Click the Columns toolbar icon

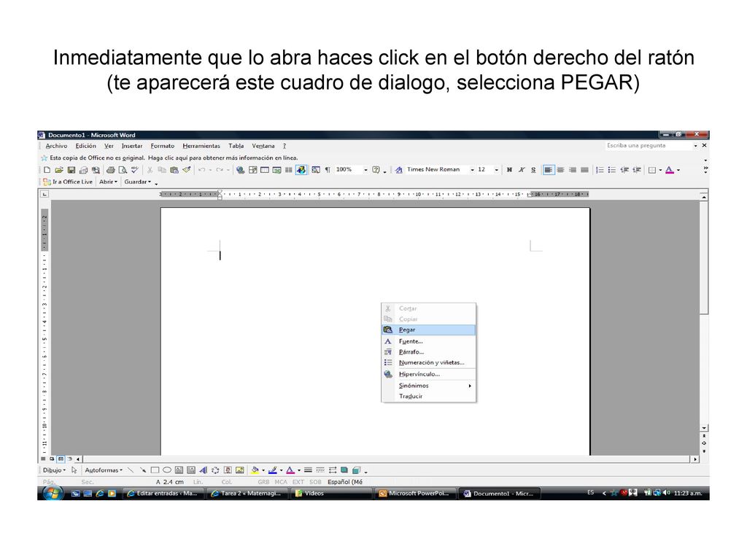[289, 170]
